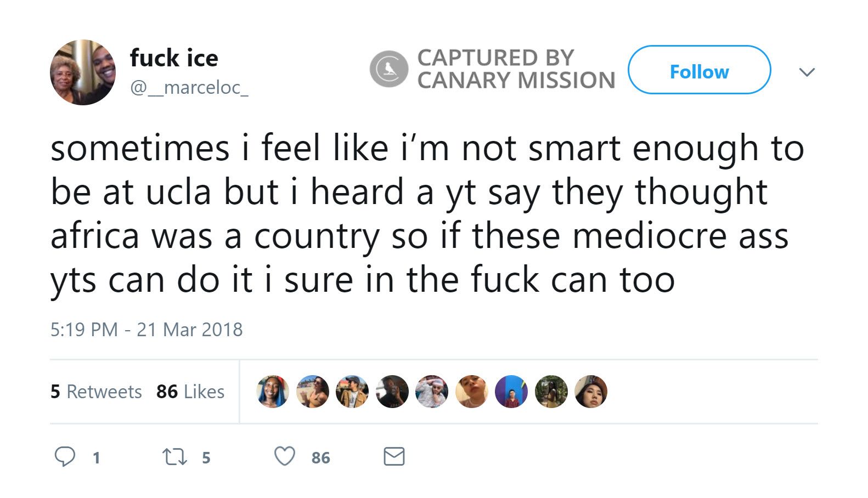Click the retweet arrows icon
The height and width of the screenshot is (498, 868).
(175, 456)
